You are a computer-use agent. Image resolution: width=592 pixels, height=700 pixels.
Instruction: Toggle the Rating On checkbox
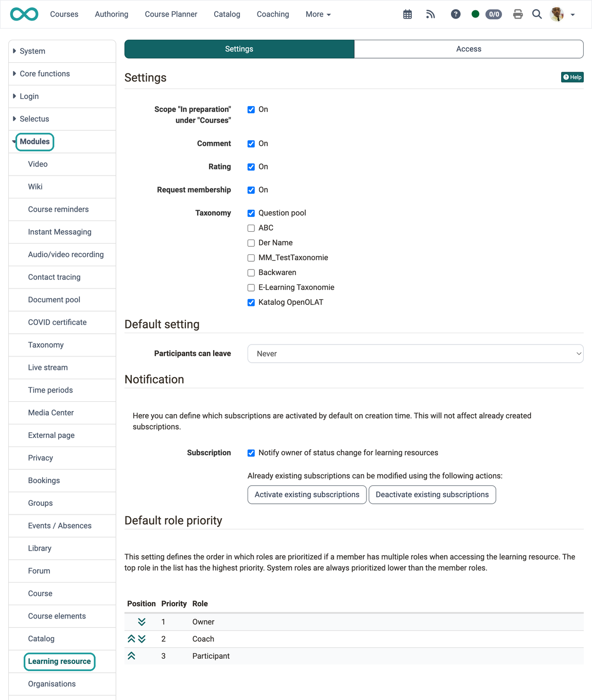tap(251, 167)
